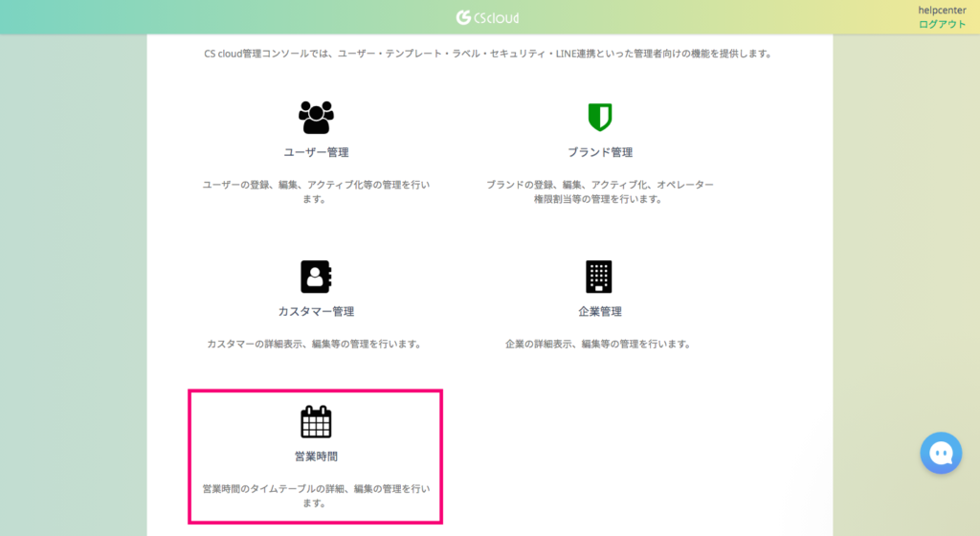The height and width of the screenshot is (536, 980).
Task: Click the カスタマーの詳細表示 description text
Action: click(x=314, y=345)
